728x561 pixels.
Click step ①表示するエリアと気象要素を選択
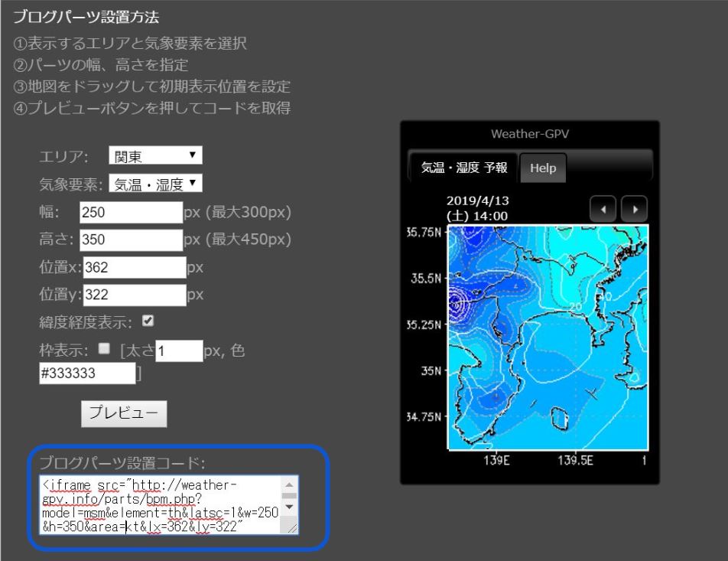(x=130, y=43)
